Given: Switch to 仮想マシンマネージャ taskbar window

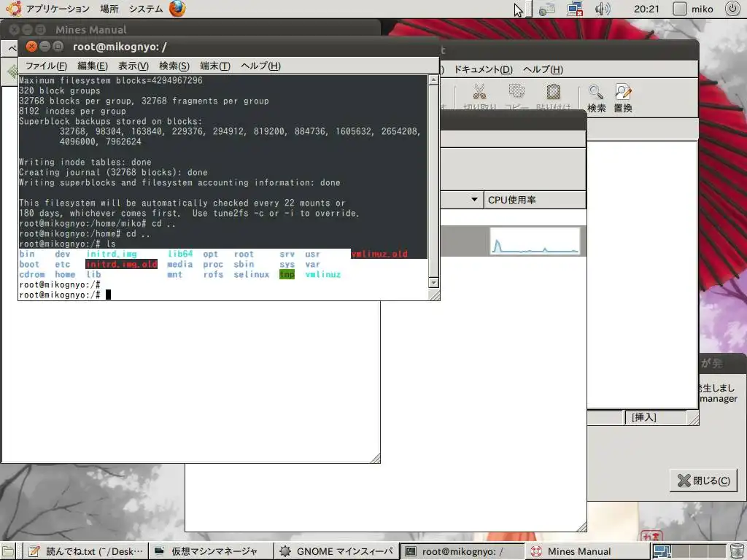Looking at the screenshot, I should point(212,551).
